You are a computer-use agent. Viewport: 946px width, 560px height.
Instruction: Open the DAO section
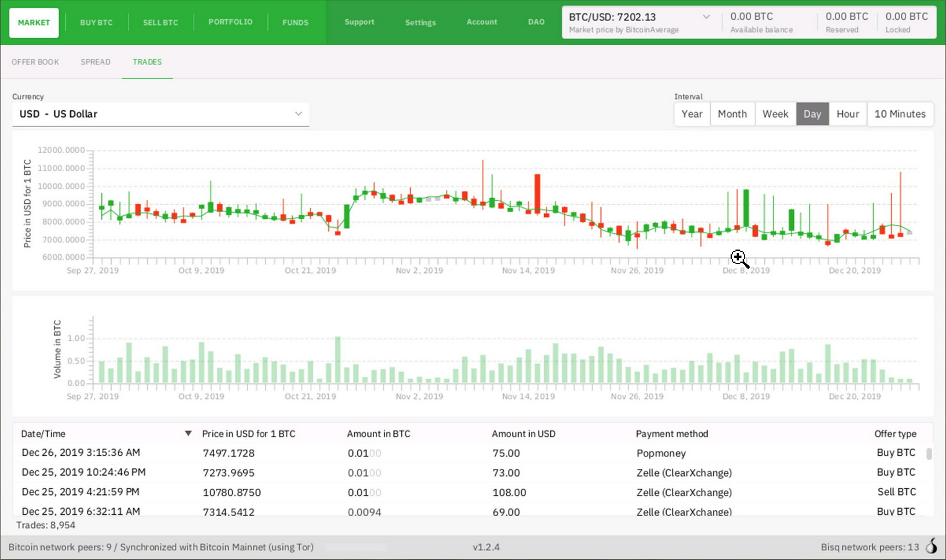536,22
